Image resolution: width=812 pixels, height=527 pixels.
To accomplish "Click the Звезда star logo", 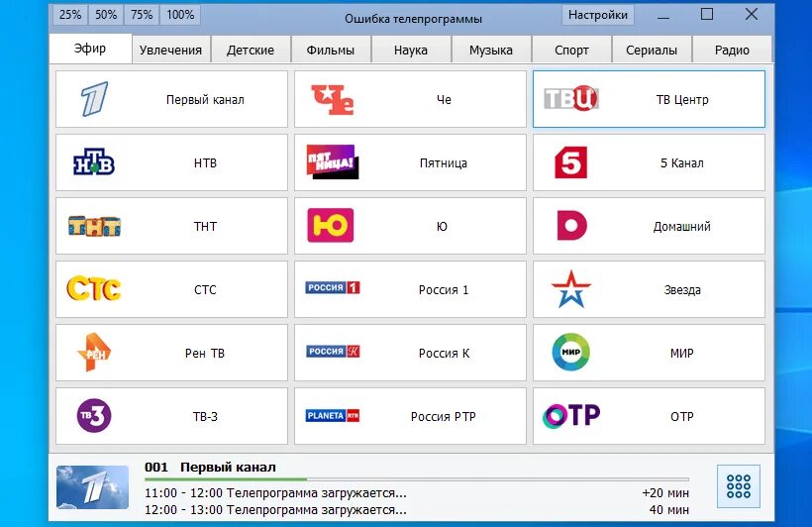I will [x=571, y=288].
